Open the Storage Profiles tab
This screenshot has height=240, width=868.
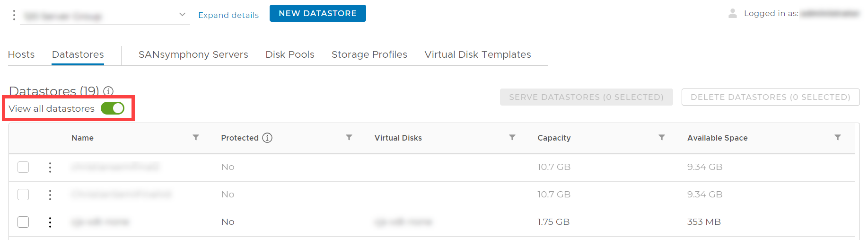[369, 54]
